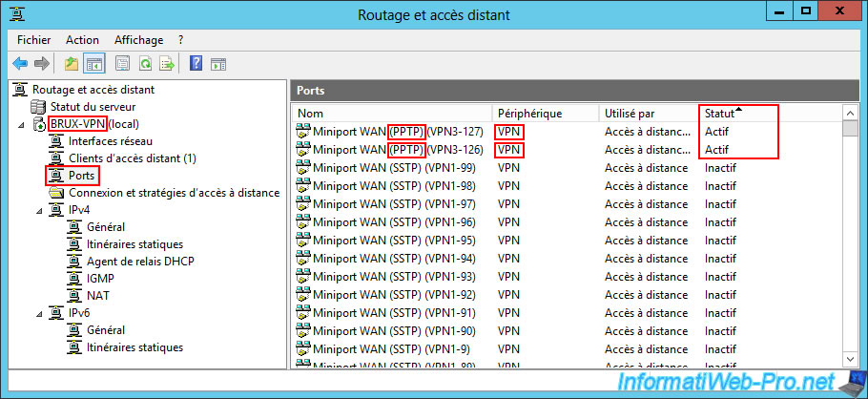Click the Up one level folder icon
The height and width of the screenshot is (399, 868).
tap(72, 64)
